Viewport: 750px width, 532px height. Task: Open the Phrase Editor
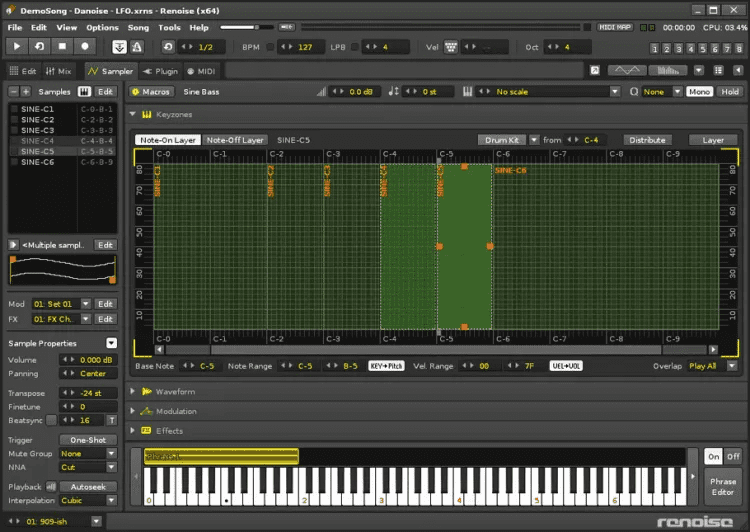coord(722,487)
